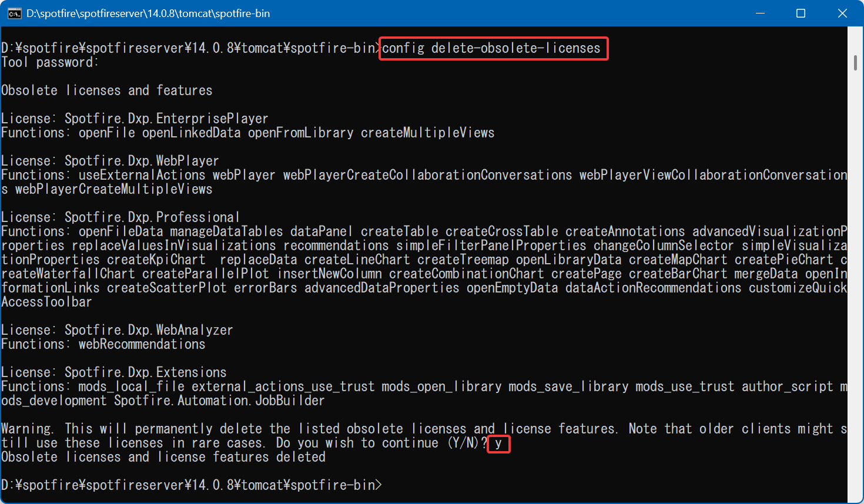864x504 pixels.
Task: Click 'dataActionRecommendations' text
Action: click(654, 288)
